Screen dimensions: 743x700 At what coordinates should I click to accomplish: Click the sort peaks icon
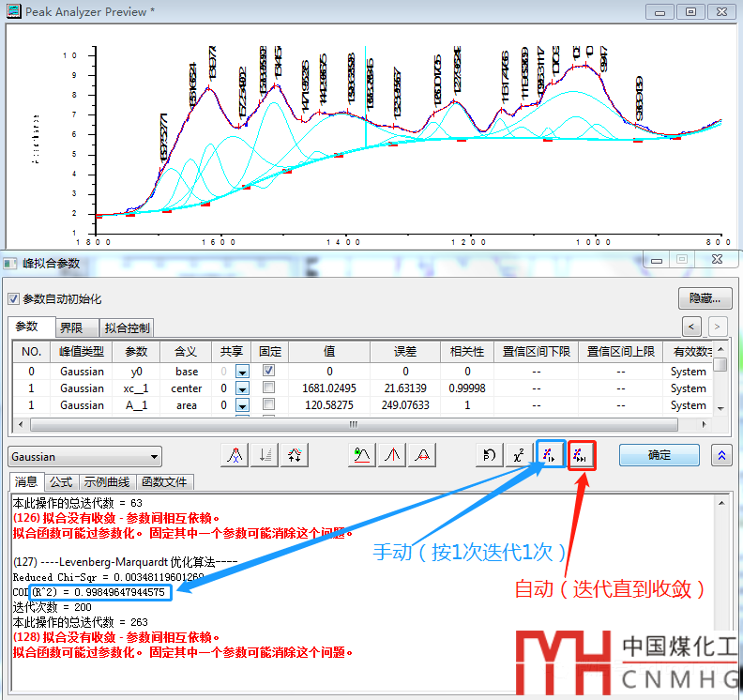click(265, 455)
